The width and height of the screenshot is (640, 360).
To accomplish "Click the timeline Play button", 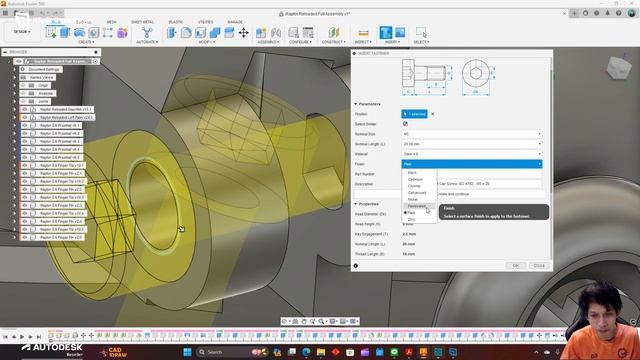I will [x=22, y=337].
